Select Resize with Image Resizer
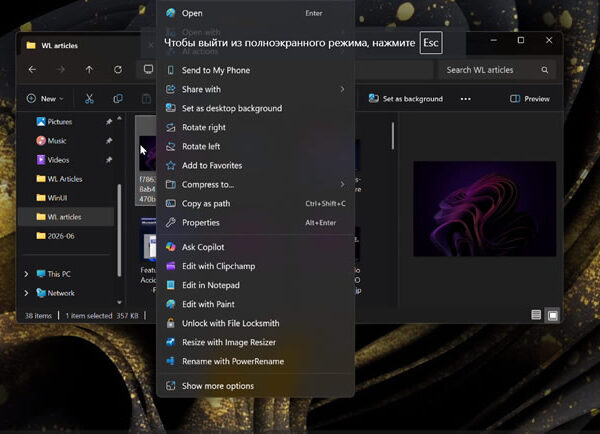The image size is (600, 434). (255, 343)
